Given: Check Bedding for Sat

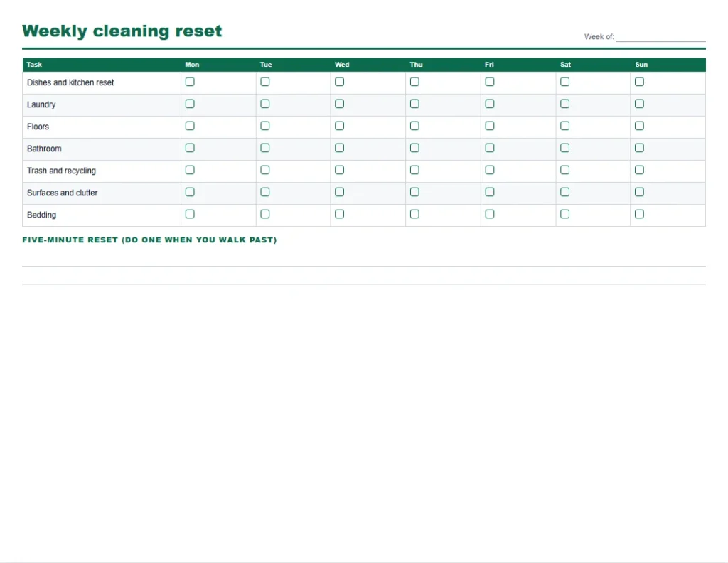Looking at the screenshot, I should [564, 214].
